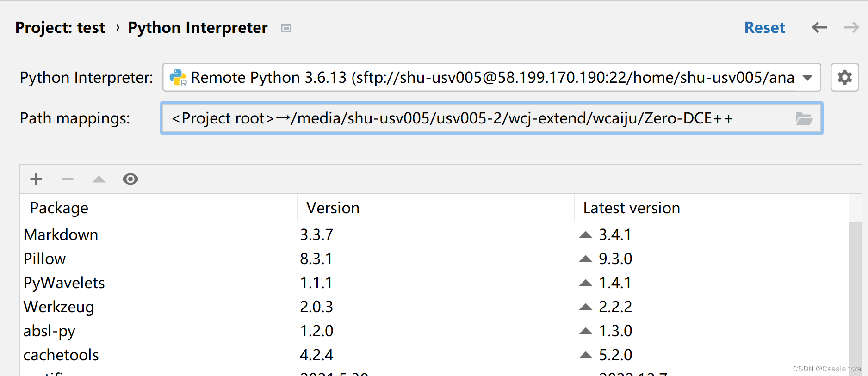Screen dimensions: 868x376
Task: Click upgrade arrow beside latest version 9.3.0
Action: [586, 259]
